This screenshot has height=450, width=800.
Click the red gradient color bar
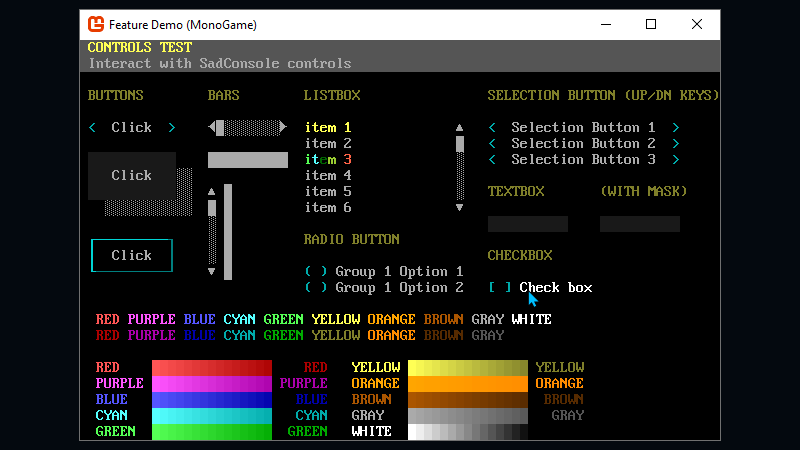coord(212,367)
